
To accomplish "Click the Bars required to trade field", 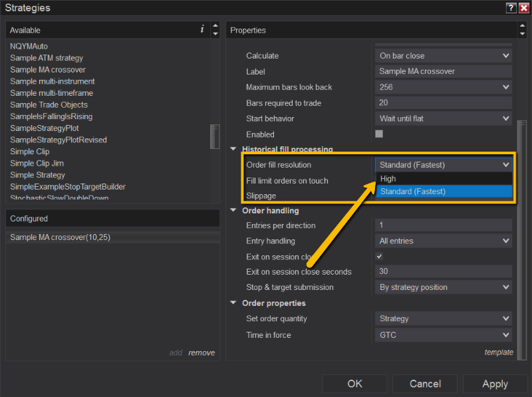I will click(x=443, y=103).
